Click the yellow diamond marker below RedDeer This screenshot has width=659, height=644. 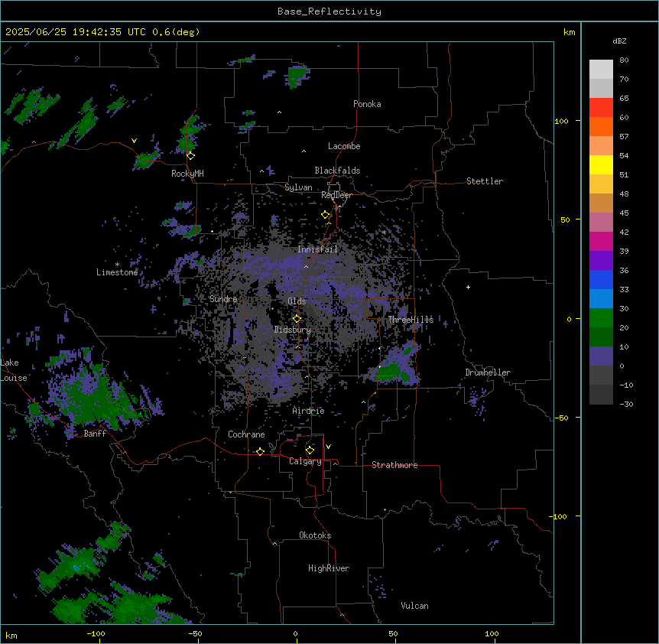(326, 215)
